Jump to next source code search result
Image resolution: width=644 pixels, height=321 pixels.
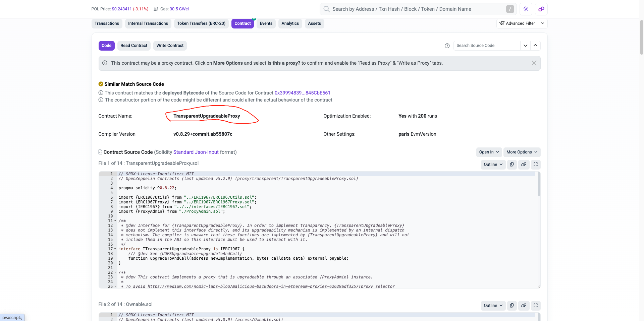coord(525,46)
